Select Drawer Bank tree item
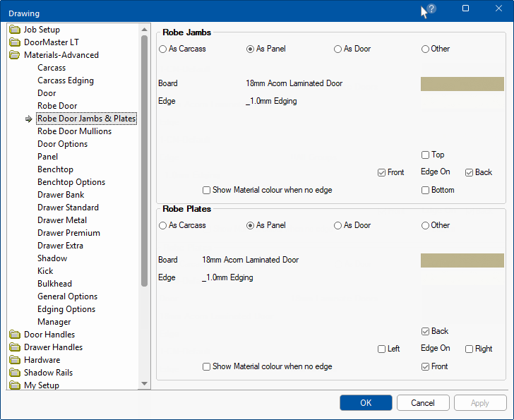 (x=61, y=195)
